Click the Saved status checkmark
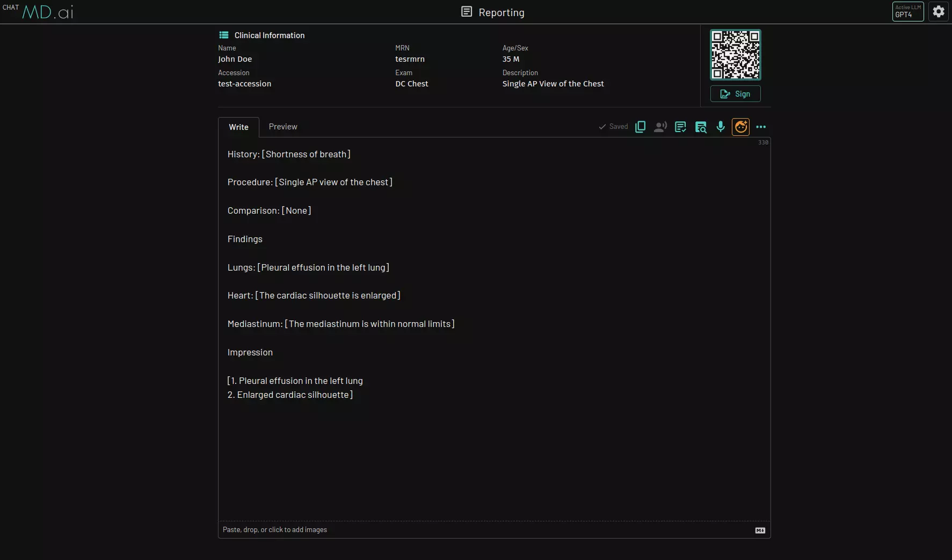 pos(602,127)
